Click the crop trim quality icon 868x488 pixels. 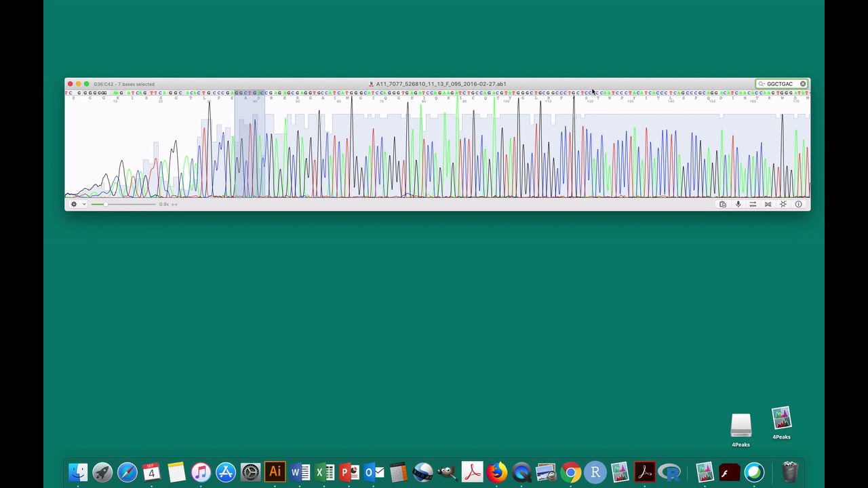[783, 204]
